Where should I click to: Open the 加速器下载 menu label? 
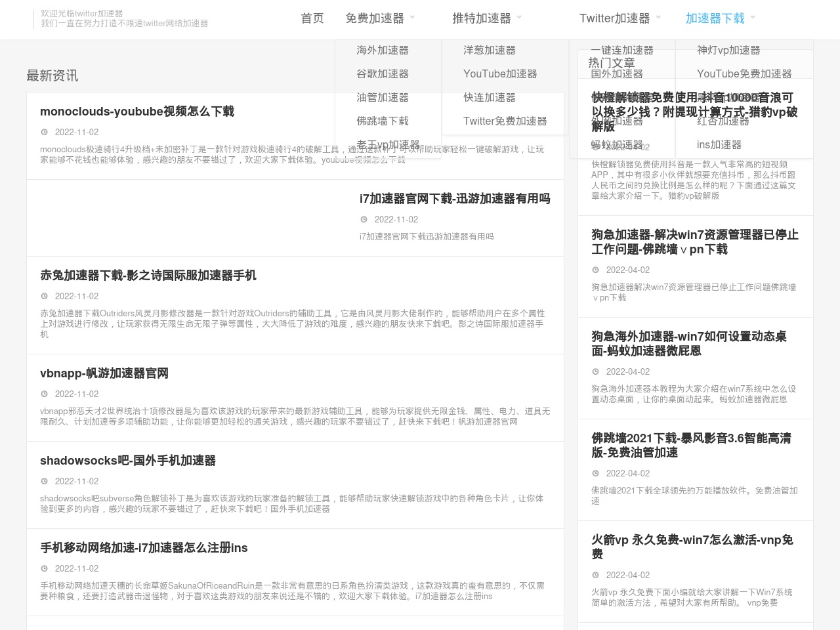click(x=715, y=18)
